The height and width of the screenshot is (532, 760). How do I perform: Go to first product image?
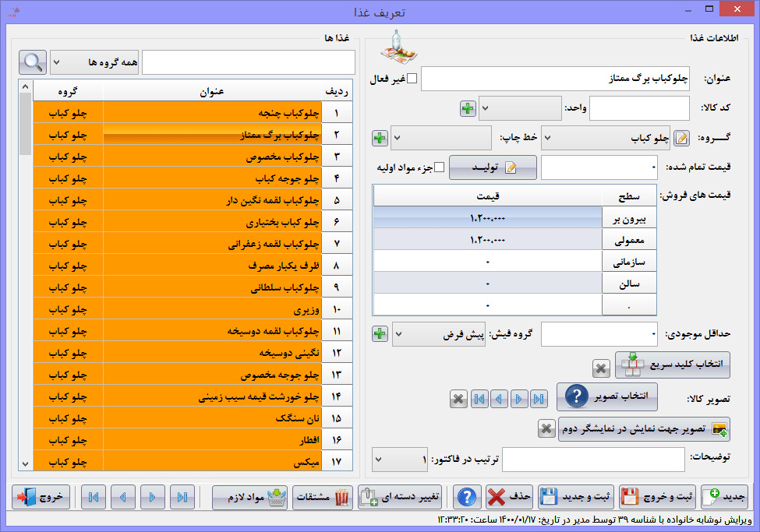(x=479, y=400)
